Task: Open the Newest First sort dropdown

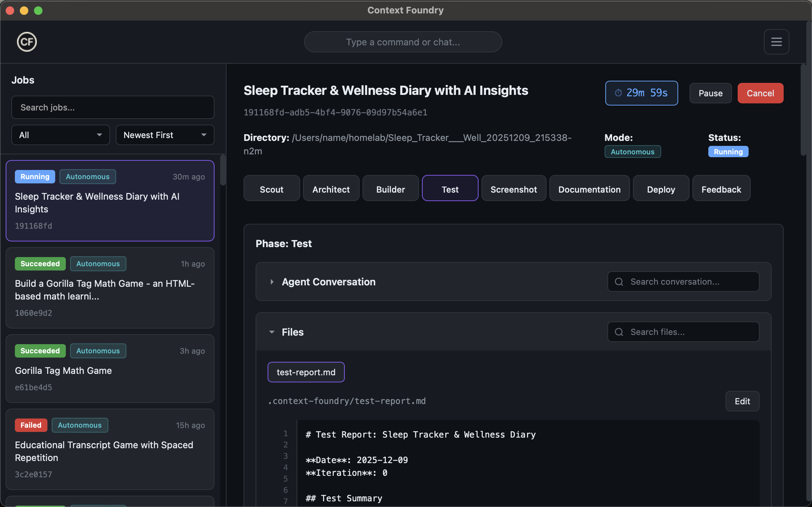Action: [x=165, y=135]
